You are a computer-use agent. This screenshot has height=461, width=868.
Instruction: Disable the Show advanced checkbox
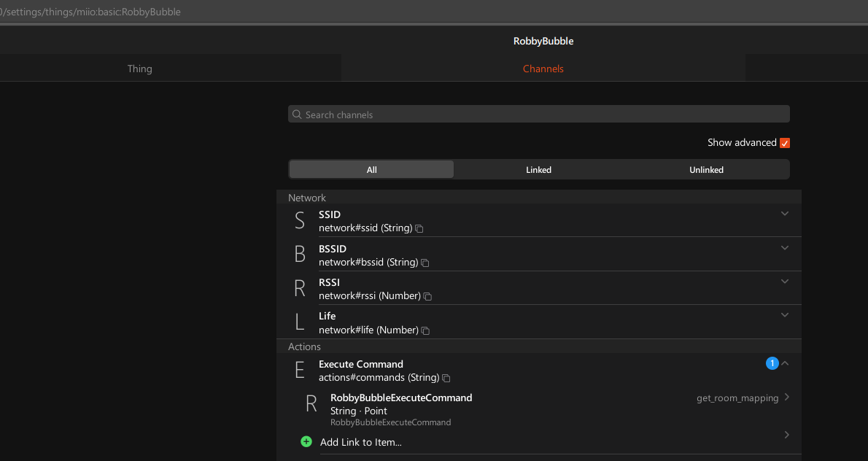(785, 143)
